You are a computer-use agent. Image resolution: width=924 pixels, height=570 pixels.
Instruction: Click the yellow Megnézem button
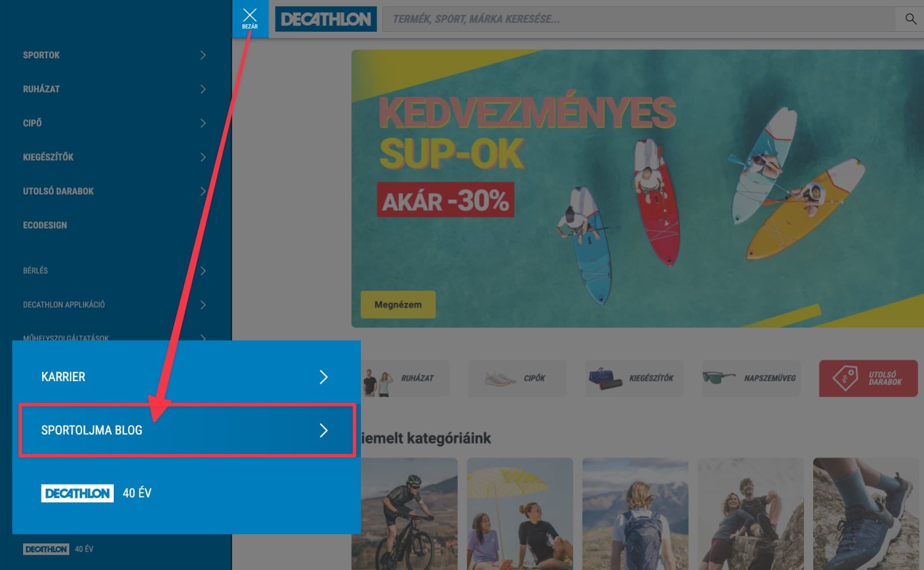(398, 304)
